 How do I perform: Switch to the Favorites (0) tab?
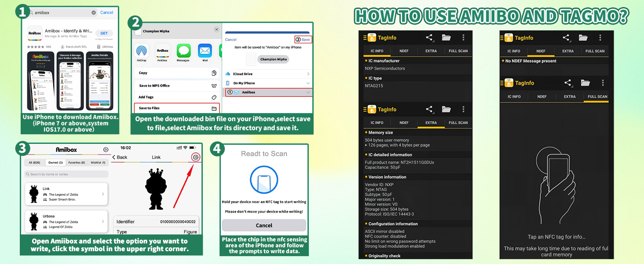(x=77, y=163)
